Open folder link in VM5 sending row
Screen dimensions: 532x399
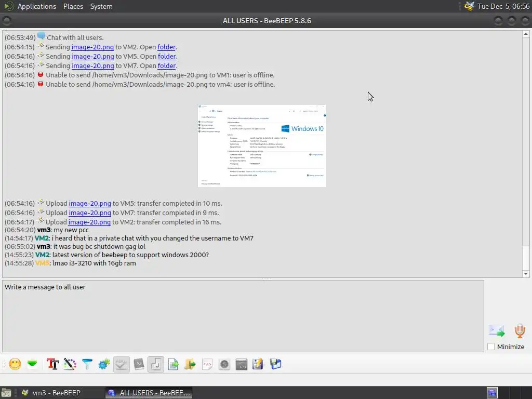tap(167, 56)
